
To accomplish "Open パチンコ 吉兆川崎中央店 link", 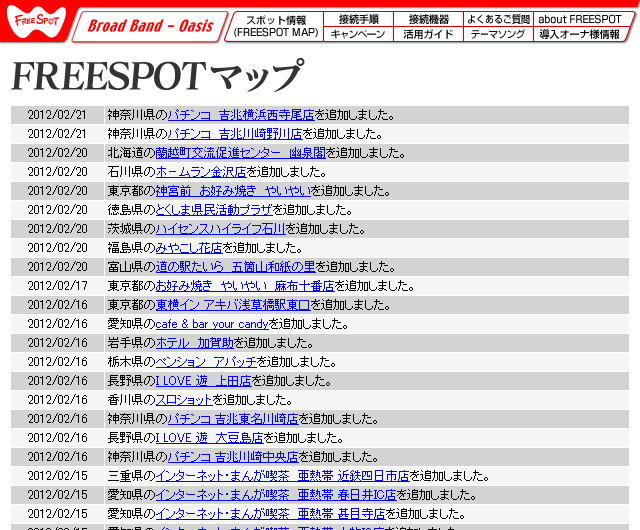I will [233, 457].
